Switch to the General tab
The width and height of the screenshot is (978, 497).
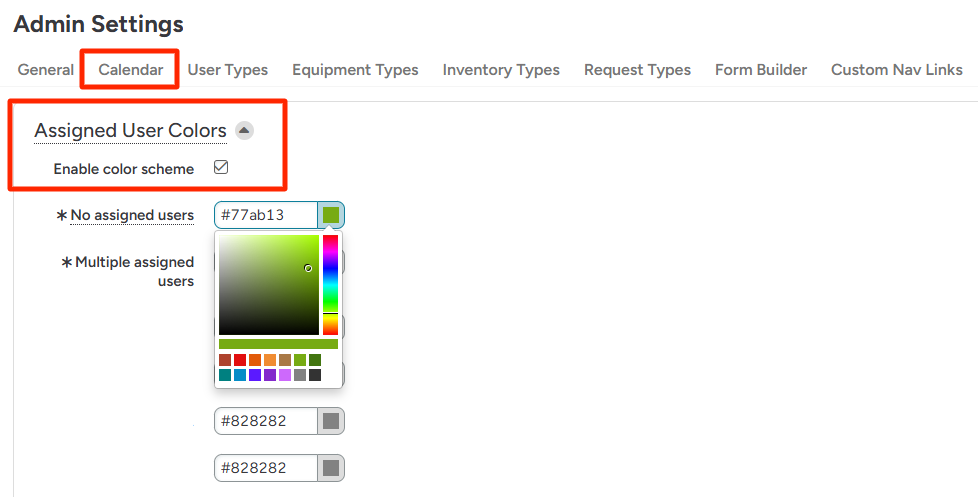tap(46, 70)
